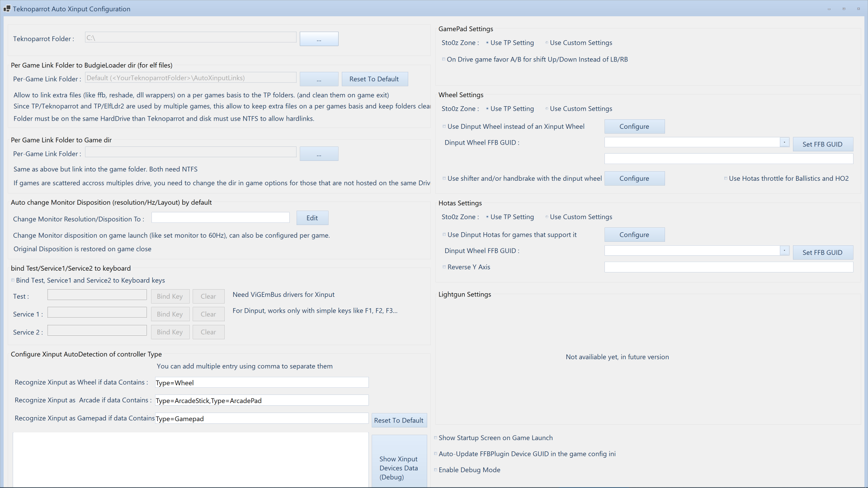Check Bind Test, Service1 and Service2 option
The width and height of the screenshot is (868, 488).
click(x=13, y=281)
